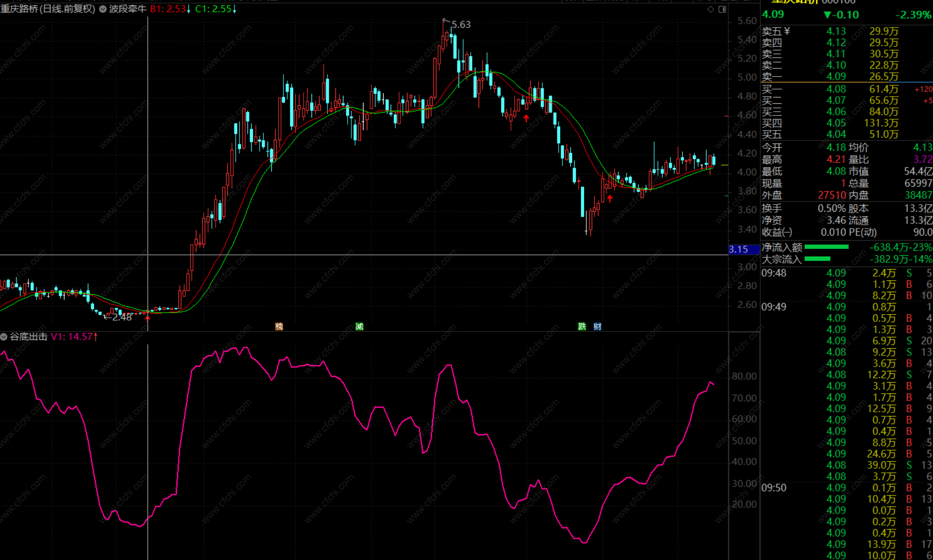Click the blue 财 event marker
The width and height of the screenshot is (933, 560).
tap(597, 326)
